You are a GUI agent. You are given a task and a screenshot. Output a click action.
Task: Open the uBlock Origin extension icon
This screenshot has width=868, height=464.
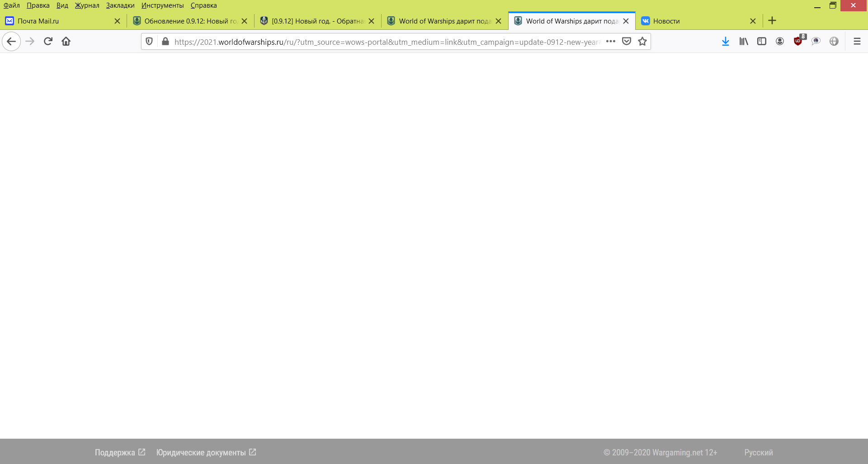798,41
